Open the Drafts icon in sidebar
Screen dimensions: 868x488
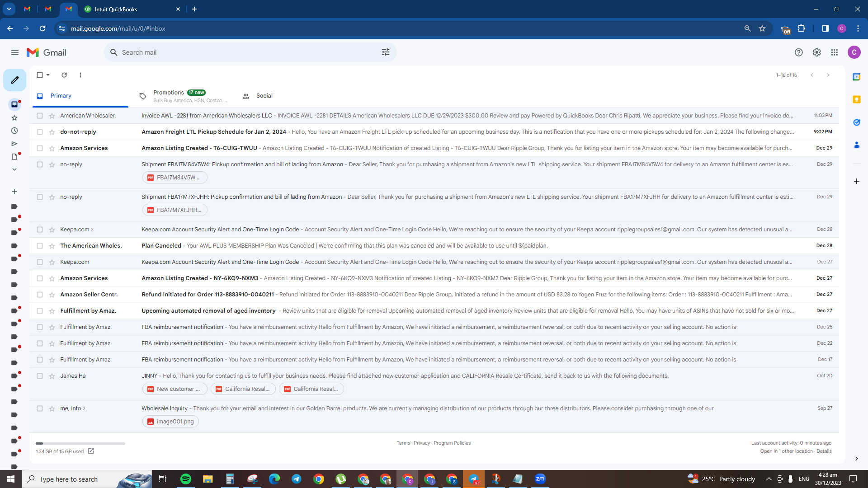pyautogui.click(x=14, y=157)
